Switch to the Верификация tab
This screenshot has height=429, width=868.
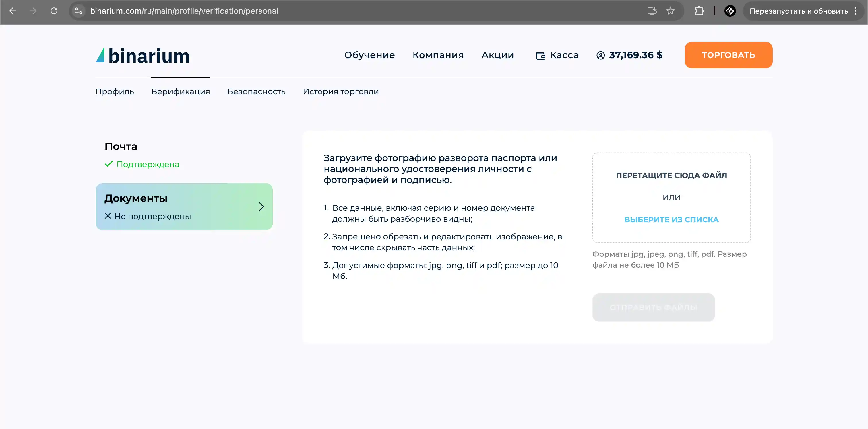point(181,91)
